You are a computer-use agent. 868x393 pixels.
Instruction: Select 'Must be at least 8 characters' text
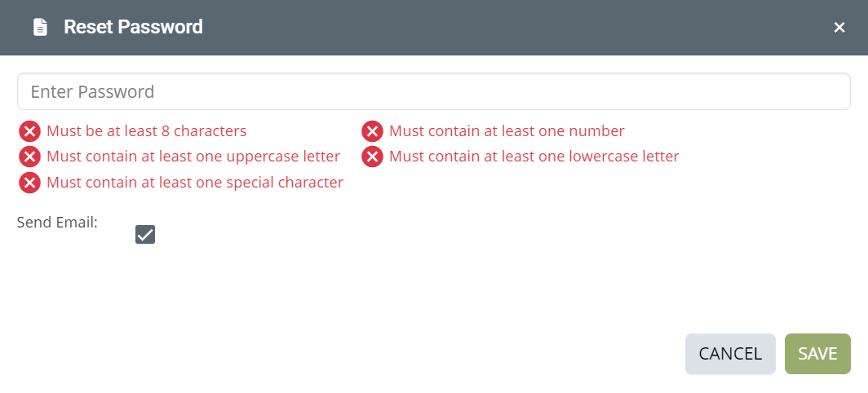point(147,131)
